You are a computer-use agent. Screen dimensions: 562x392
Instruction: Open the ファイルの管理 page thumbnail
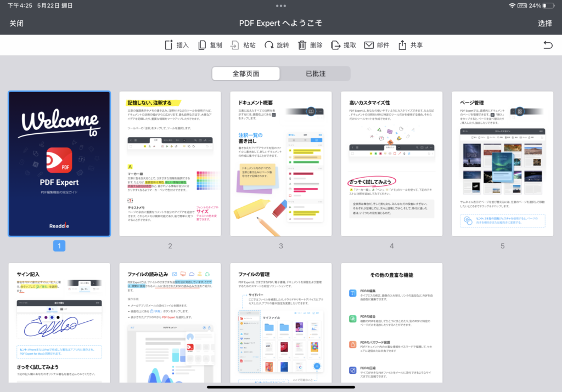tap(281, 323)
